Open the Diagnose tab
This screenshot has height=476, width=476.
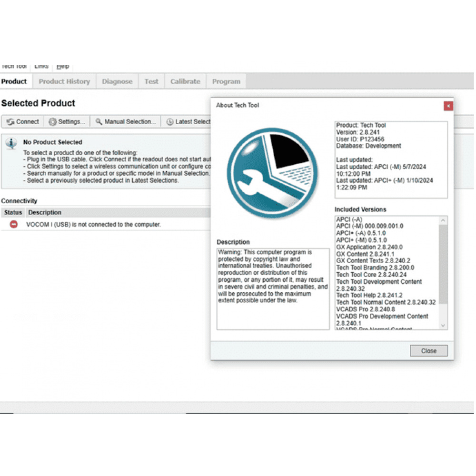[117, 81]
